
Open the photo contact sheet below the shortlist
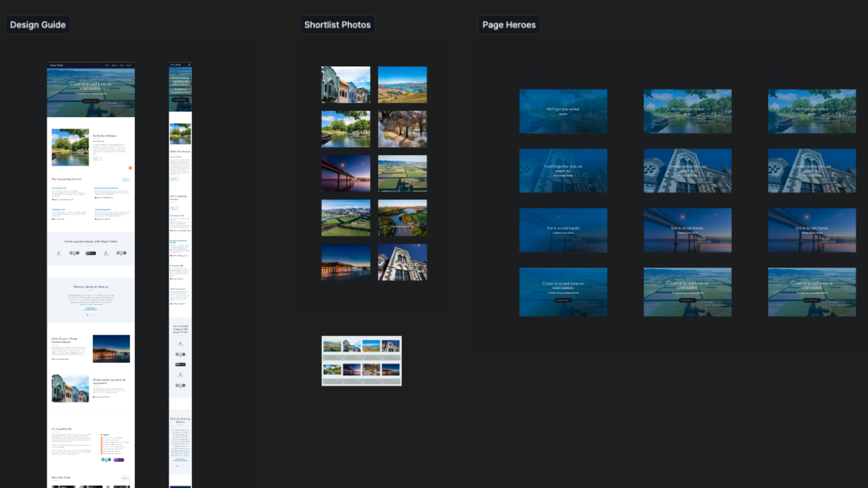click(362, 361)
